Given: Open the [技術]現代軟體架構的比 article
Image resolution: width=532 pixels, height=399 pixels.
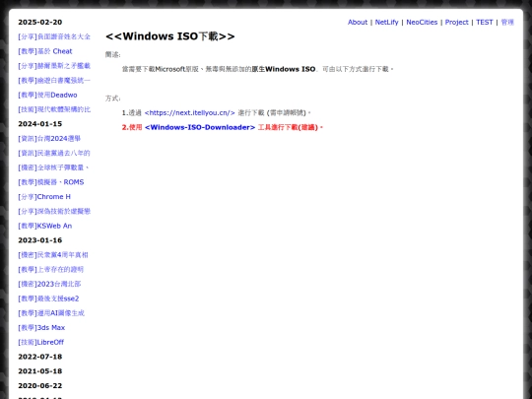Looking at the screenshot, I should click(x=54, y=109).
